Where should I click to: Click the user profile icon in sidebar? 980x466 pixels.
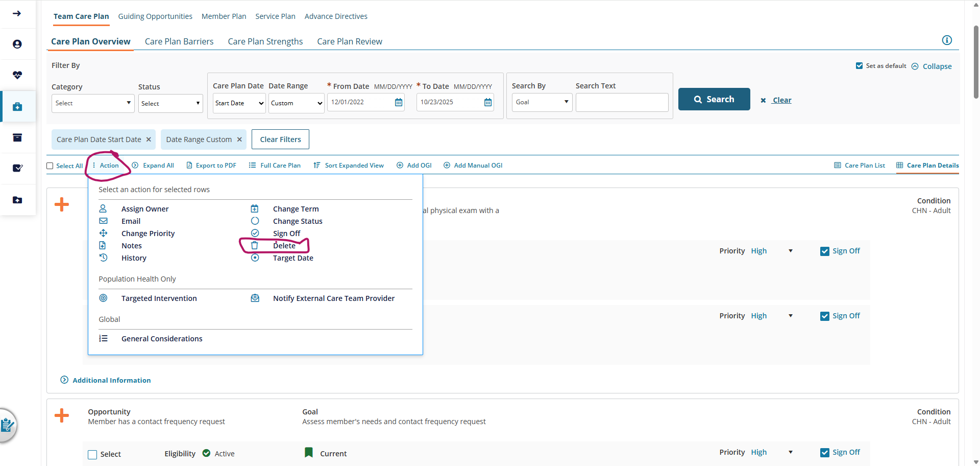click(17, 44)
